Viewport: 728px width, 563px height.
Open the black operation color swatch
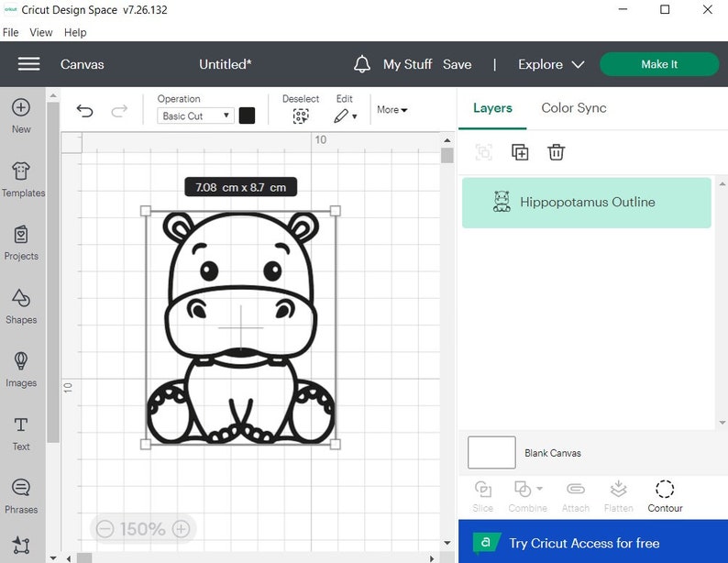point(247,116)
